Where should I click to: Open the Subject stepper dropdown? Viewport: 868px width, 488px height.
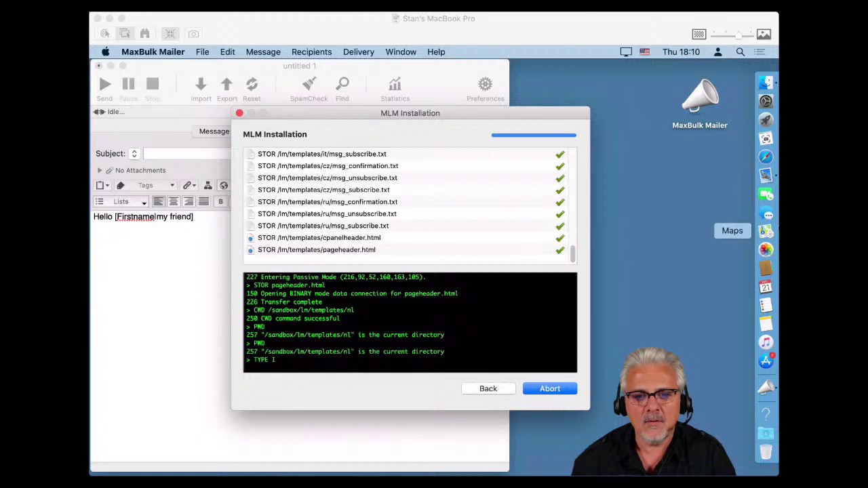click(134, 154)
